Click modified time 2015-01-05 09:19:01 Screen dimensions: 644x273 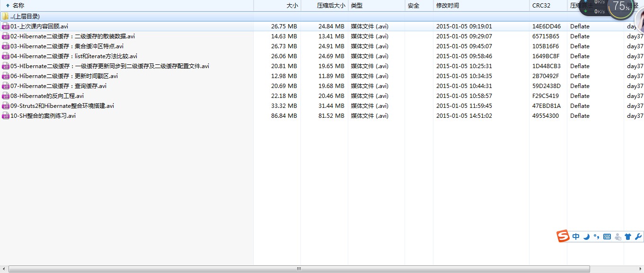coord(464,26)
